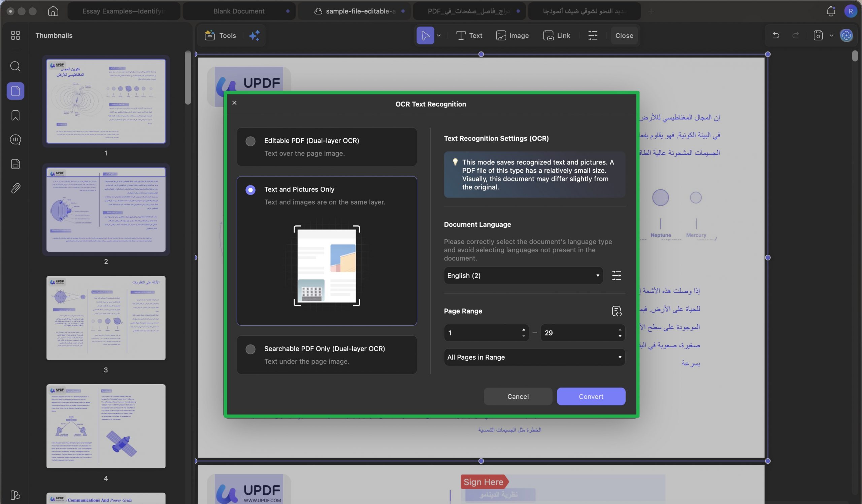Click the Sign Here stamp on page
Screen dimensions: 862x504
tap(484, 482)
